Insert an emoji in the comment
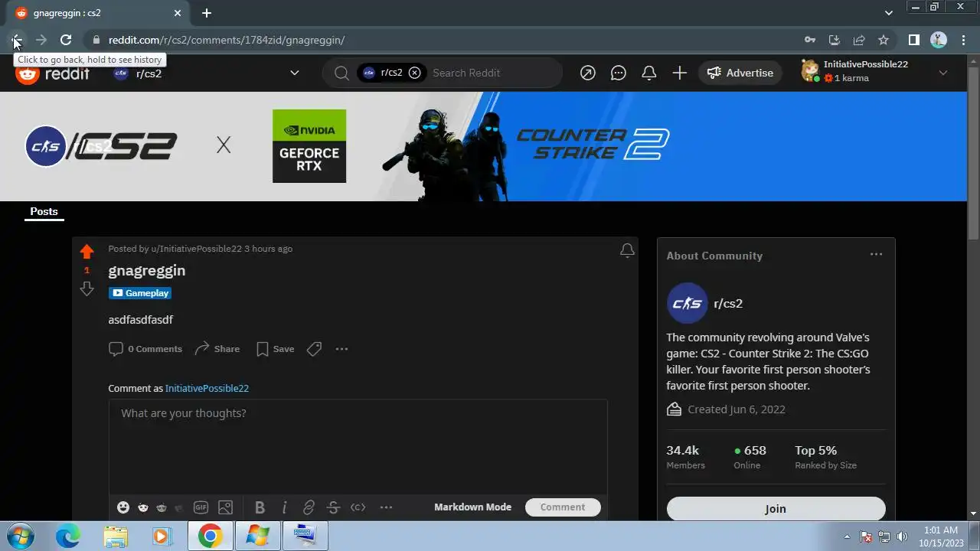The width and height of the screenshot is (980, 551). (123, 507)
